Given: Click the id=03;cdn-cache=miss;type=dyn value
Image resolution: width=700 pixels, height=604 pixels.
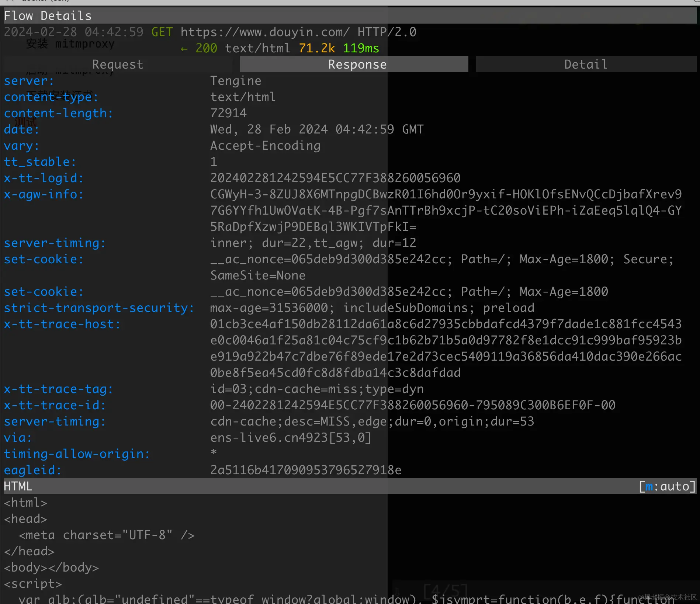Looking at the screenshot, I should [317, 389].
